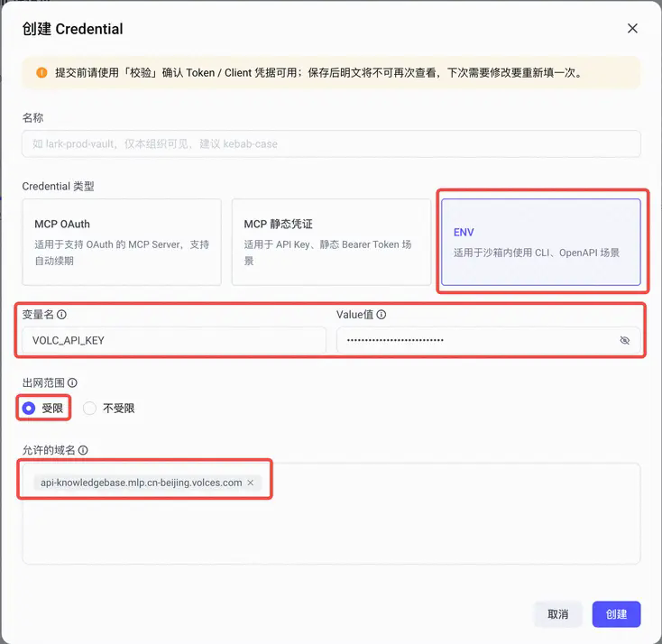Select the MCP 静态凭证 credential type card
Image resolution: width=662 pixels, height=644 pixels.
[331, 242]
